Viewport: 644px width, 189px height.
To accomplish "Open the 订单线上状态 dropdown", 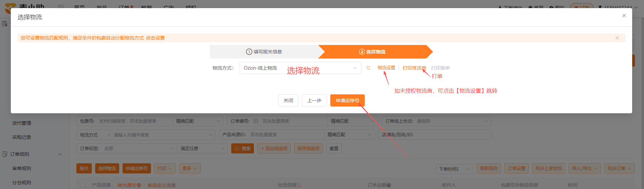I will (x=436, y=121).
